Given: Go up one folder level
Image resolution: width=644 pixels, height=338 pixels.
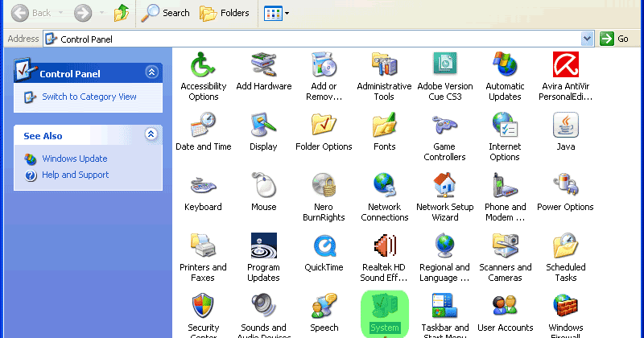Looking at the screenshot, I should (122, 13).
